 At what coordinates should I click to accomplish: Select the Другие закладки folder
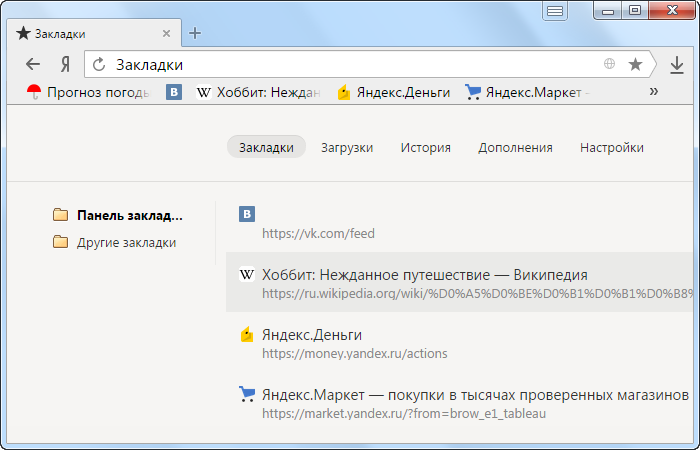coord(114,242)
